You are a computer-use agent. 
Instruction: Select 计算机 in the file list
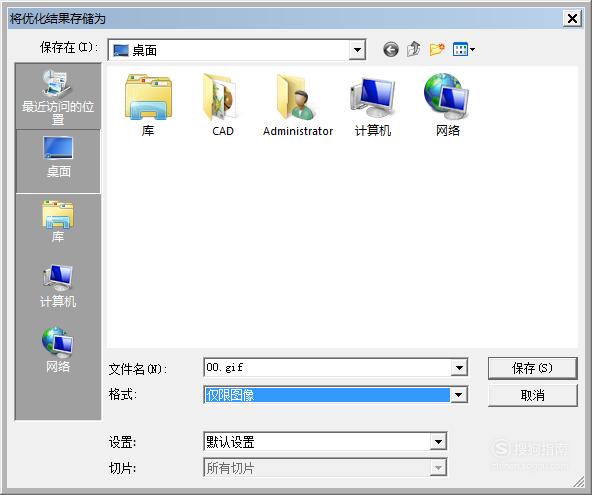(x=373, y=105)
